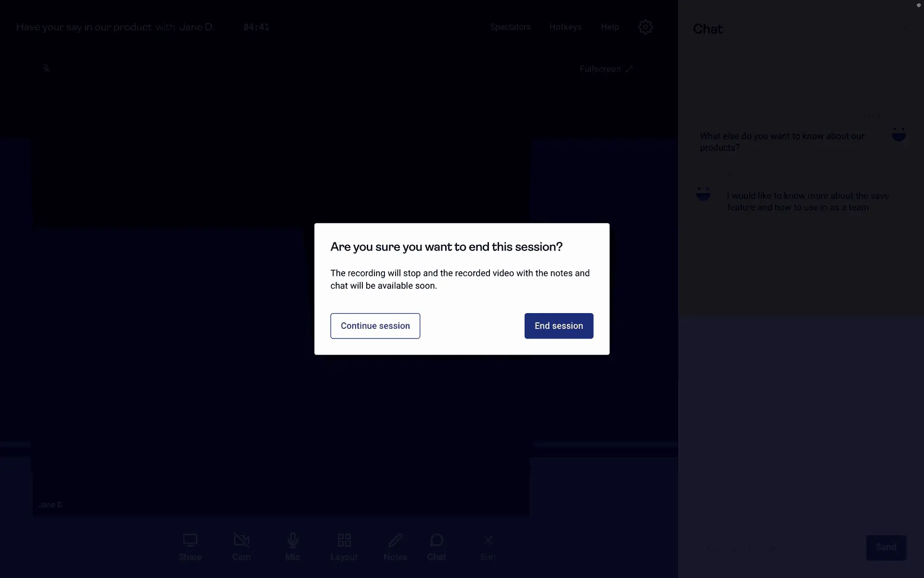
Task: Open the Hotkeys menu item
Action: click(565, 27)
